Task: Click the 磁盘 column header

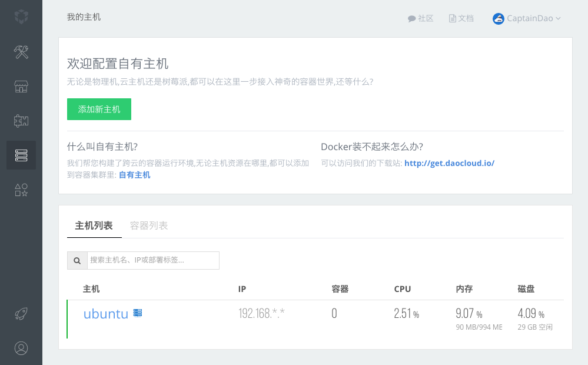Action: click(x=526, y=289)
